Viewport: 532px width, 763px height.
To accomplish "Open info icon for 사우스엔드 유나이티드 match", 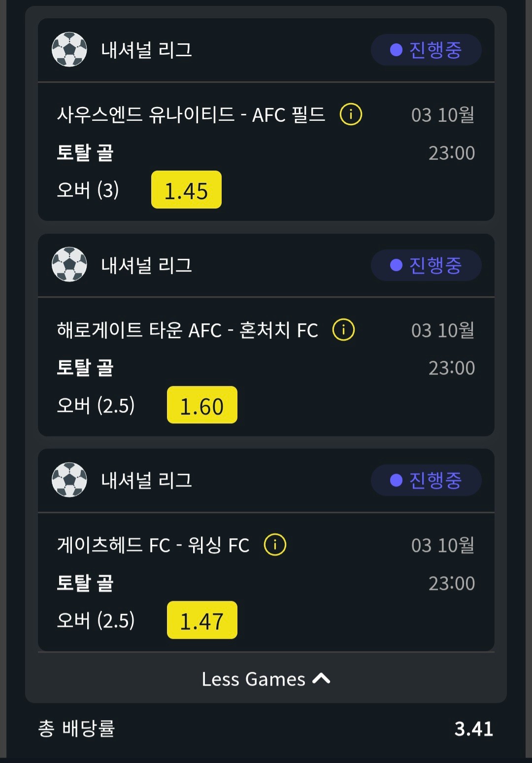I will point(351,114).
